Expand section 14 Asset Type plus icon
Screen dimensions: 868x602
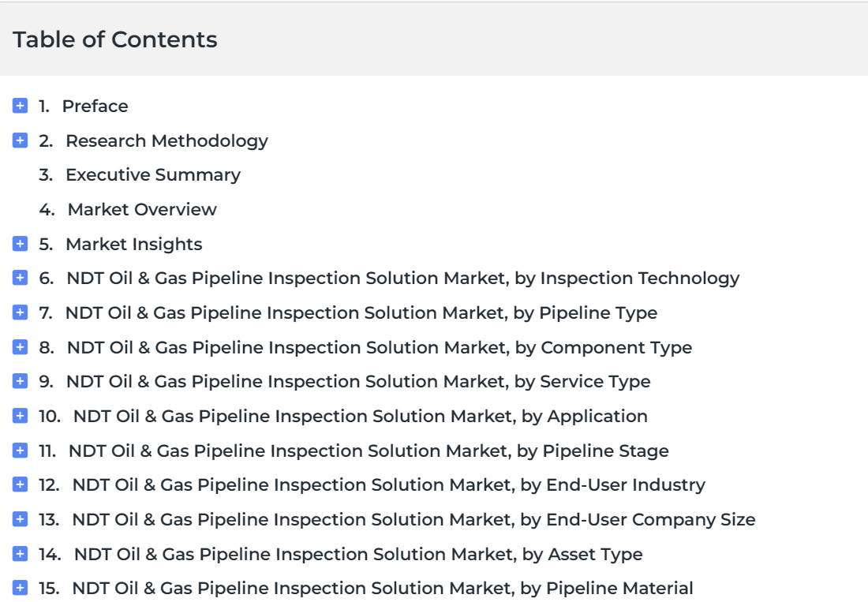coord(20,553)
